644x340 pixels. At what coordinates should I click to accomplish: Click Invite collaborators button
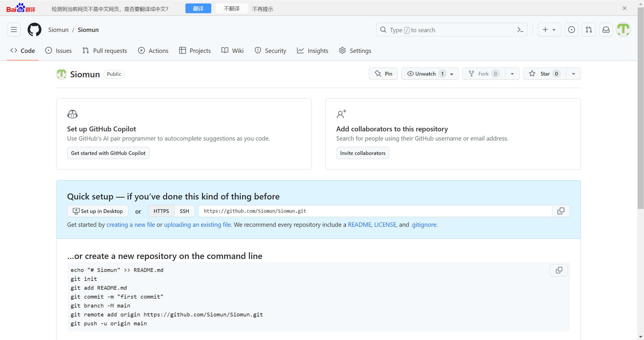pyautogui.click(x=363, y=153)
